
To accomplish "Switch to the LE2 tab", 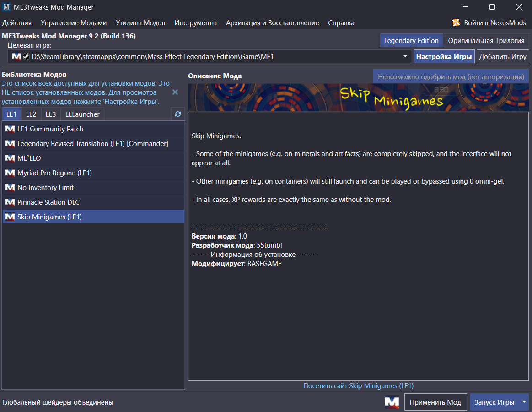I will 31,114.
